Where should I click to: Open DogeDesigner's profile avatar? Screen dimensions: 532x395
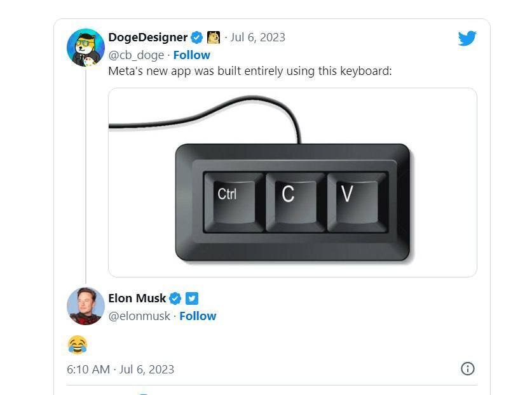tap(85, 46)
